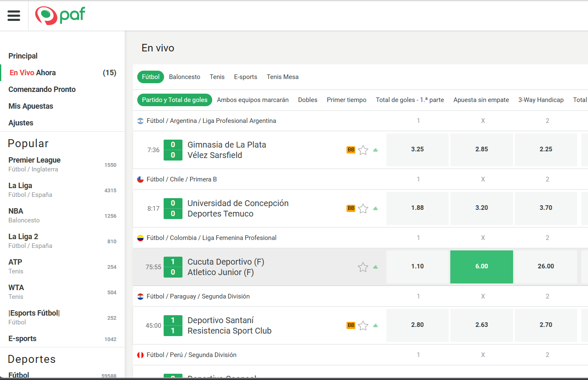The image size is (588, 380).
Task: Bet on Resistencia Sport Club at 2.70
Action: click(x=546, y=325)
